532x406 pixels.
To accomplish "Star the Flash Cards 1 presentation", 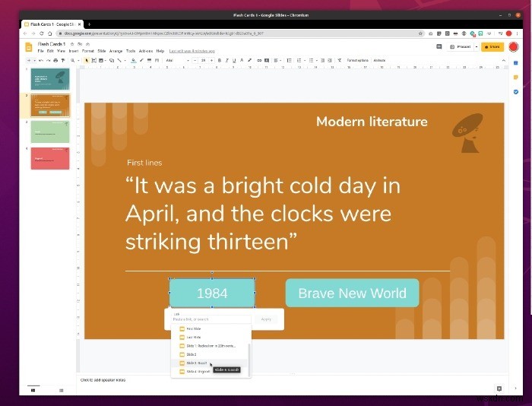I will 72,44.
